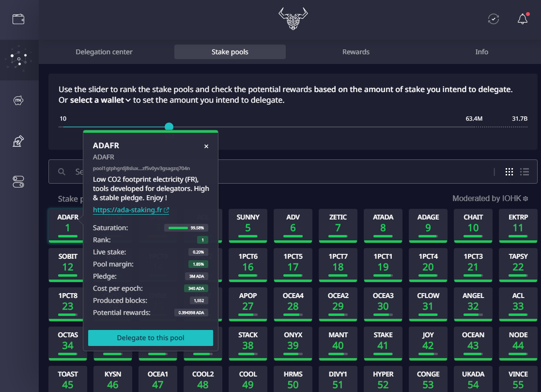Select the APOP pool ranked 27
This screenshot has height=392, width=541.
point(247,304)
